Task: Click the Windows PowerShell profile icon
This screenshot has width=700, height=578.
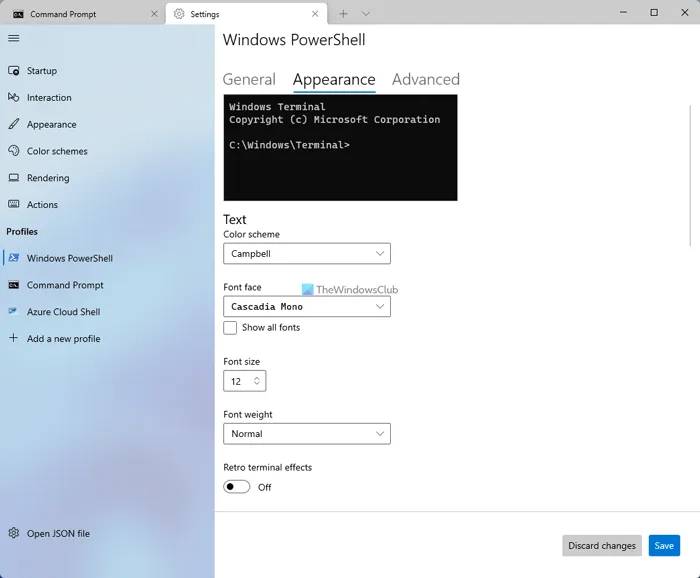Action: pyautogui.click(x=14, y=258)
